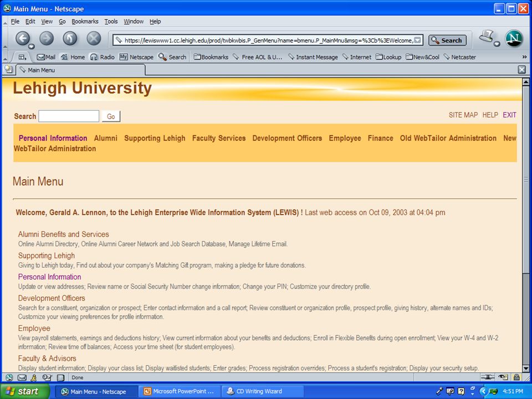Click the Forward navigation arrow
This screenshot has height=399, width=532.
point(47,38)
